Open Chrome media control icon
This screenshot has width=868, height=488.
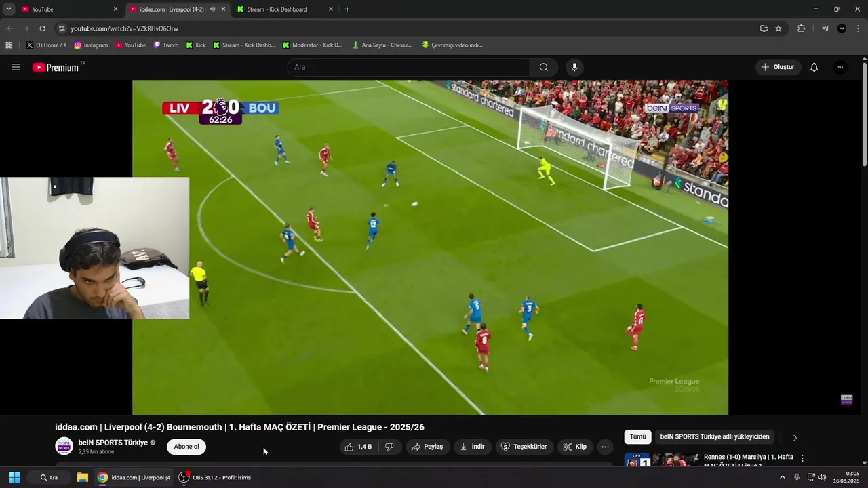point(825,28)
